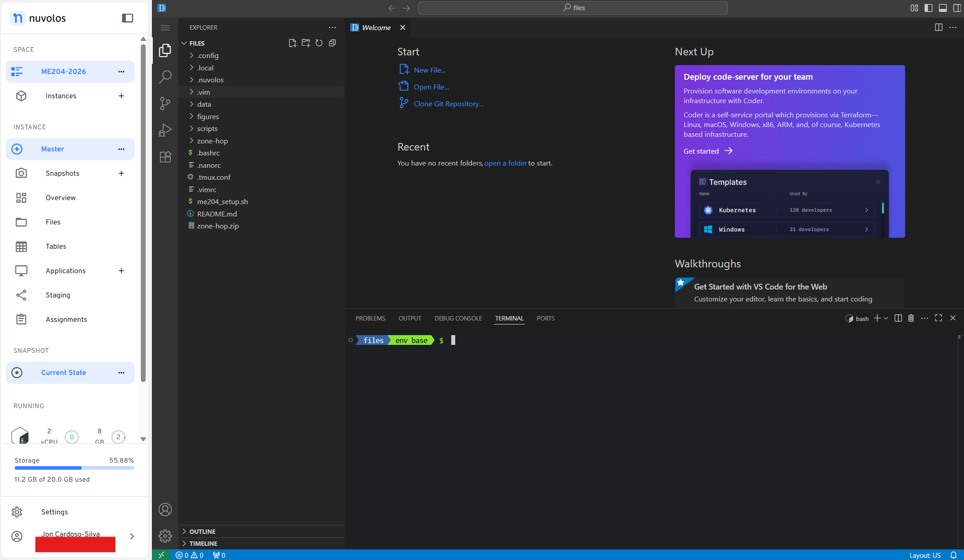Split the editor to the right

point(938,27)
